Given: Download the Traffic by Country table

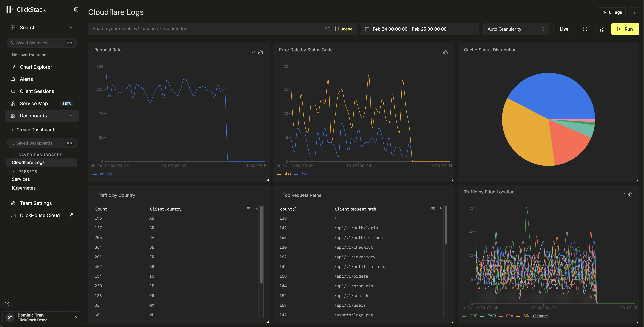Looking at the screenshot, I should [255, 209].
